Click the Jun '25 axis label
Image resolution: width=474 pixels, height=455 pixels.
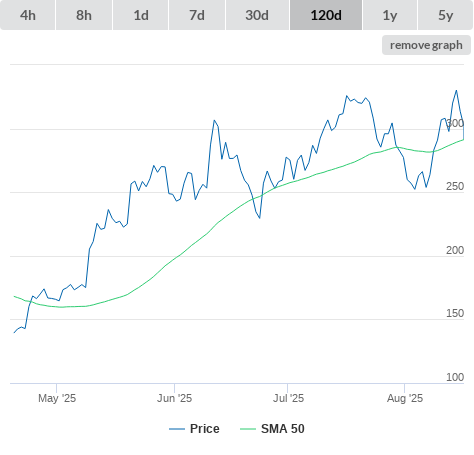point(174,398)
